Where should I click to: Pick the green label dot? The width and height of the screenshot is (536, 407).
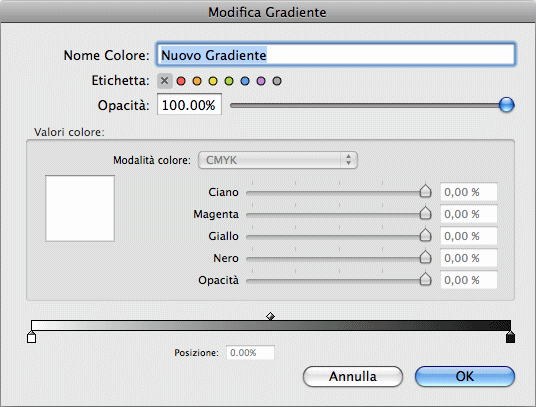pos(229,81)
